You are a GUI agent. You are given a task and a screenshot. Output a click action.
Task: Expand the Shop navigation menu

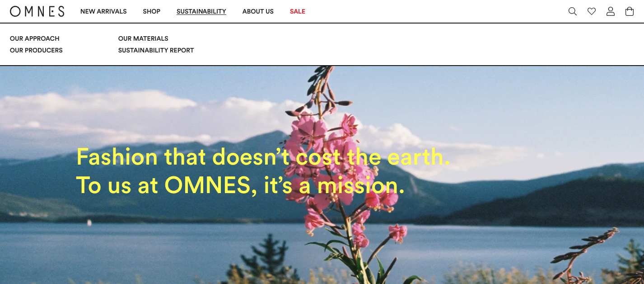(152, 11)
